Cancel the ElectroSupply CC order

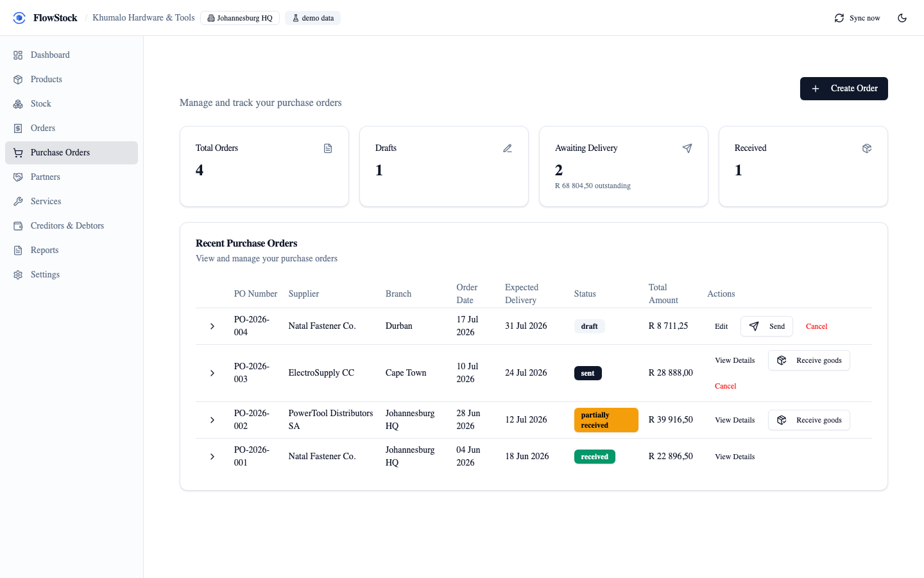(726, 386)
